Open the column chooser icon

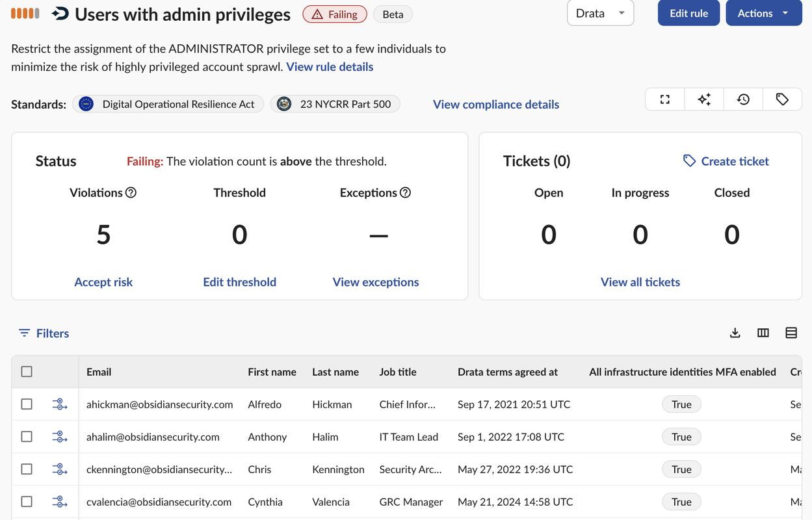[763, 333]
